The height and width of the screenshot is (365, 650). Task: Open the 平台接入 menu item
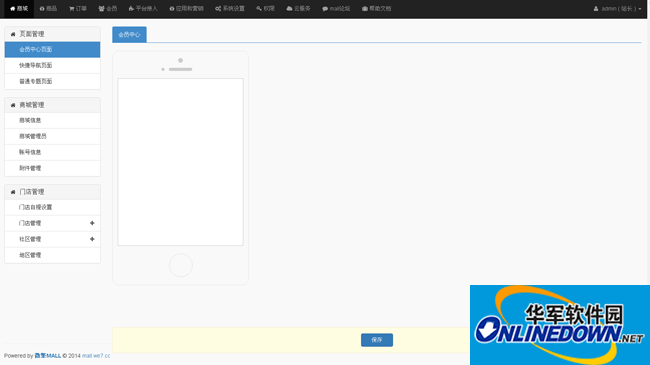pos(143,9)
